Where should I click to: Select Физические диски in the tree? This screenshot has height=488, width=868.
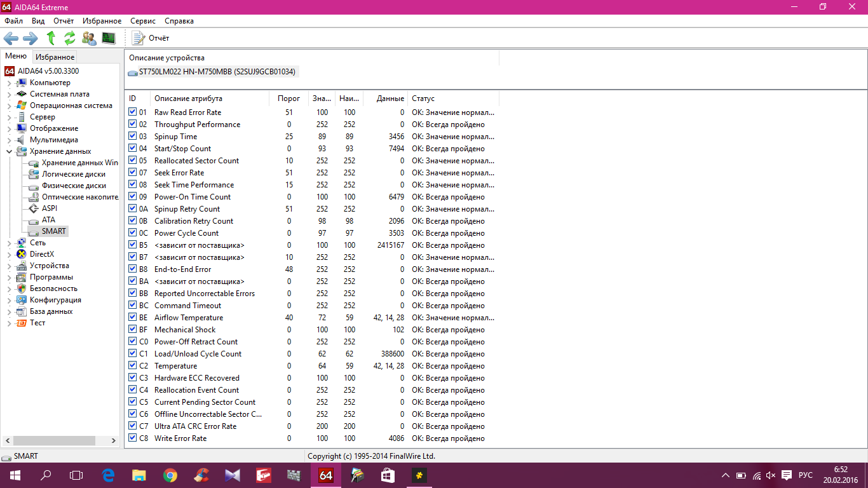click(67, 186)
